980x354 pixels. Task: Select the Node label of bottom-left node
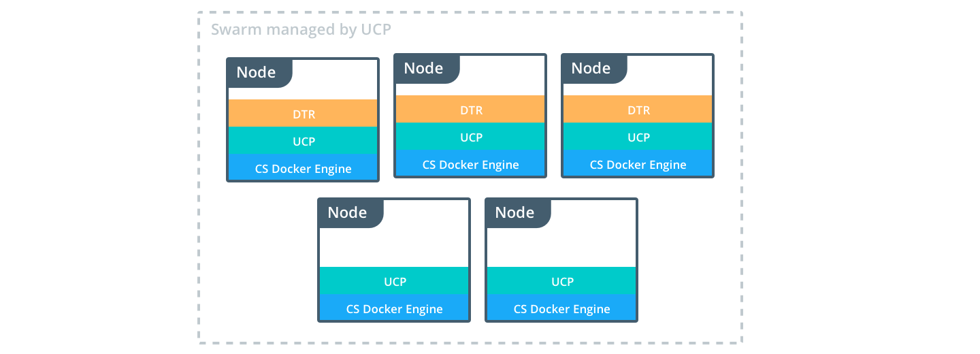[x=348, y=213]
